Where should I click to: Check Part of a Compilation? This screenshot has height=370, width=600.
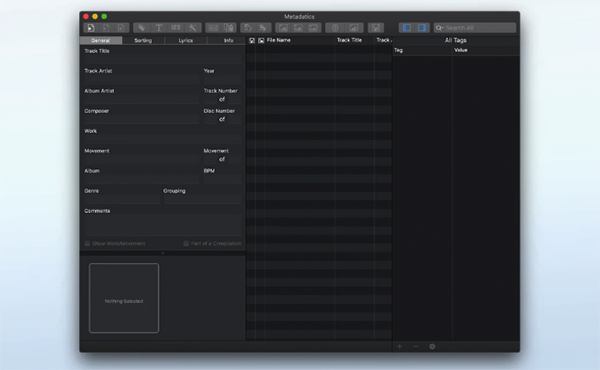coord(186,243)
